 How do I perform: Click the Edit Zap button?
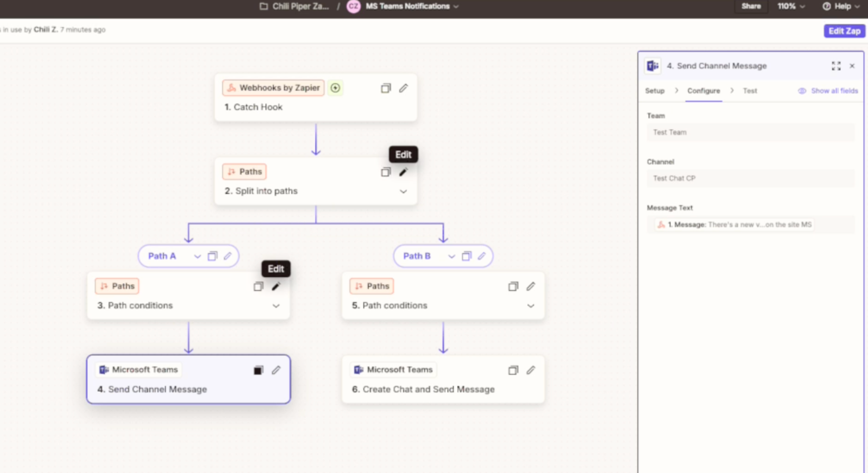(x=844, y=31)
